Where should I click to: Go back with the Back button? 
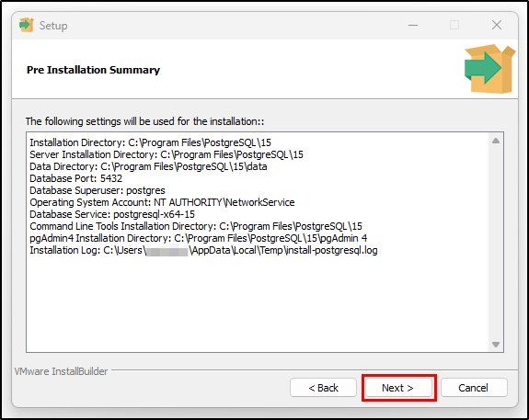point(323,388)
